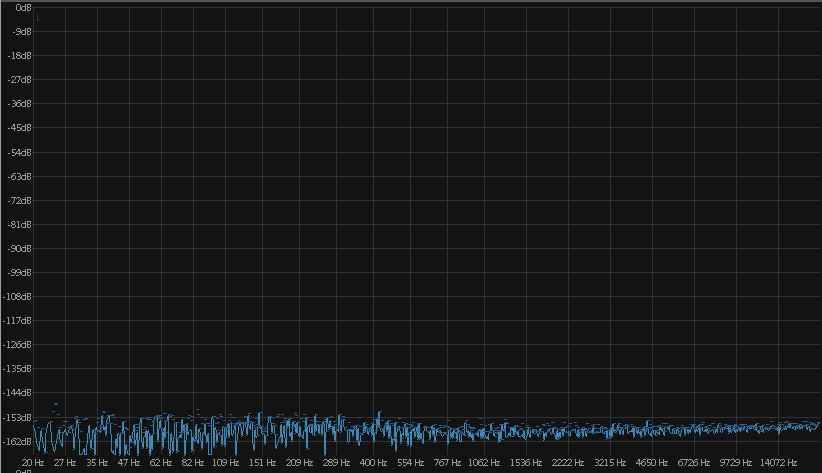Select the -99dB marker on the vertical axis
Image resolution: width=822 pixels, height=473 pixels.
[18, 272]
